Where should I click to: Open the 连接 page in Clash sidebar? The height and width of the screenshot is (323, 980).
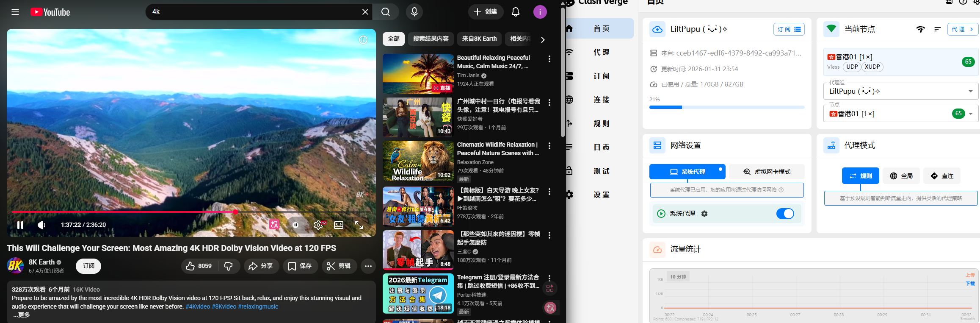pyautogui.click(x=601, y=100)
